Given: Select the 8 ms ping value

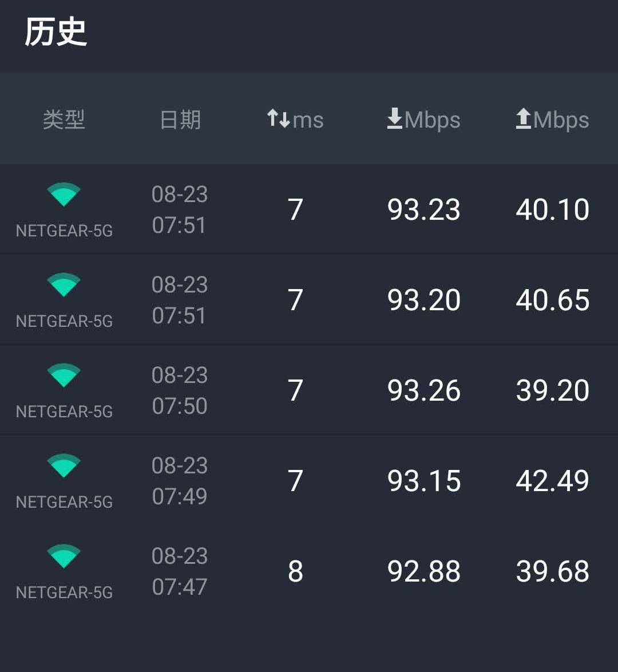Looking at the screenshot, I should (x=295, y=571).
